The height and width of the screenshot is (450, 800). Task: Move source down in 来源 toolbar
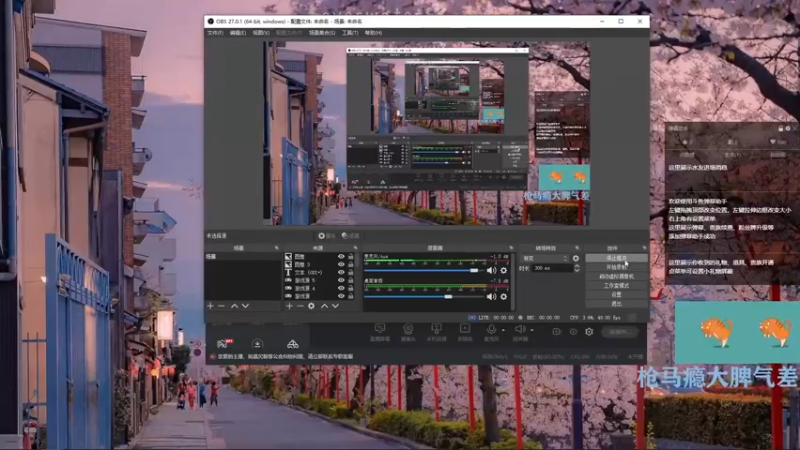click(335, 306)
